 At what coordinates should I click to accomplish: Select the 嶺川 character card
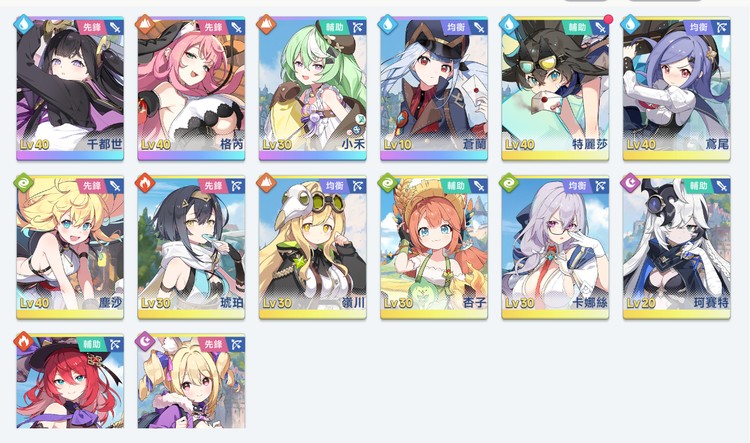point(313,247)
